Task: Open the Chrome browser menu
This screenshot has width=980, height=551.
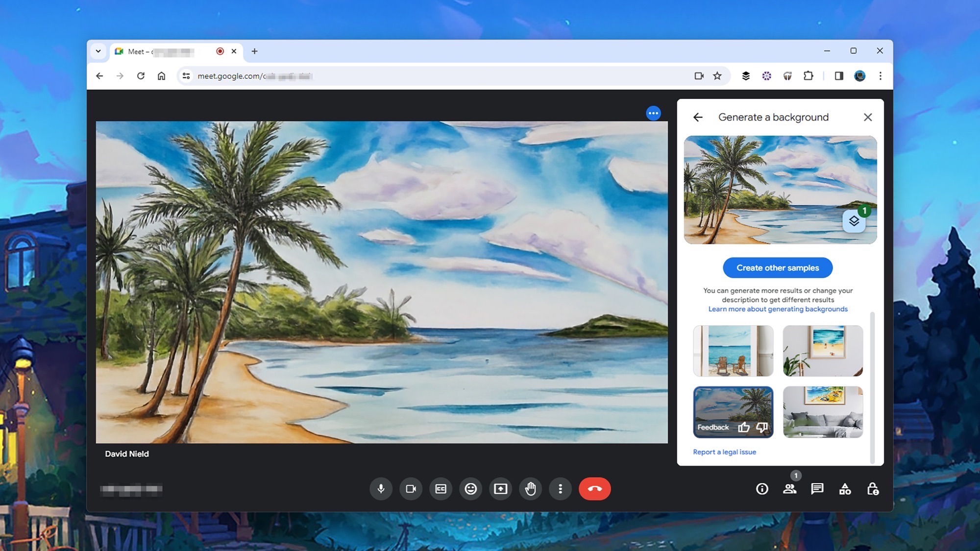Action: (x=881, y=76)
